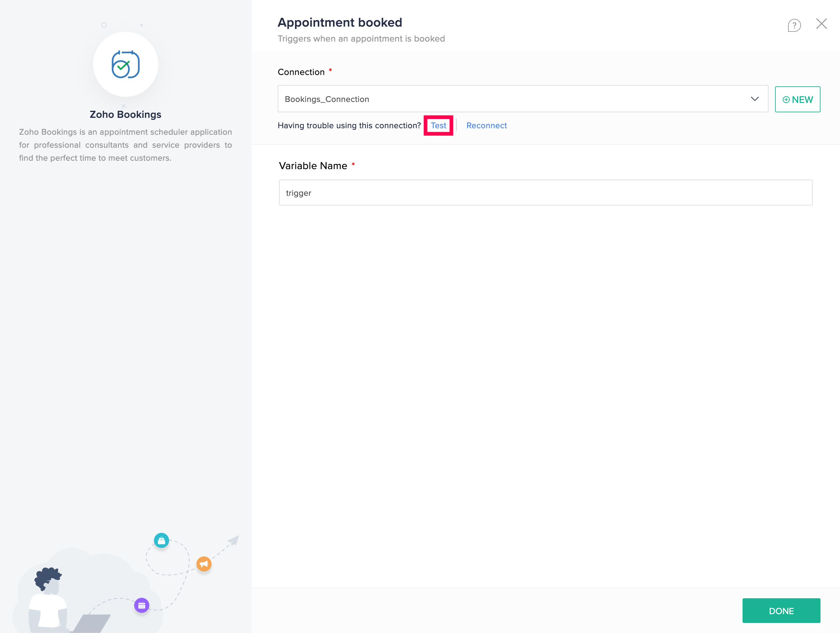840x633 pixels.
Task: Click the Variable Name label
Action: (x=313, y=166)
